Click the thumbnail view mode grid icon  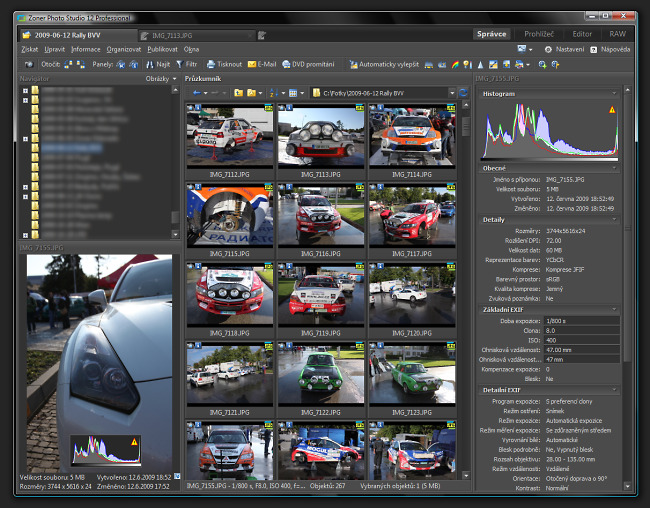(293, 93)
